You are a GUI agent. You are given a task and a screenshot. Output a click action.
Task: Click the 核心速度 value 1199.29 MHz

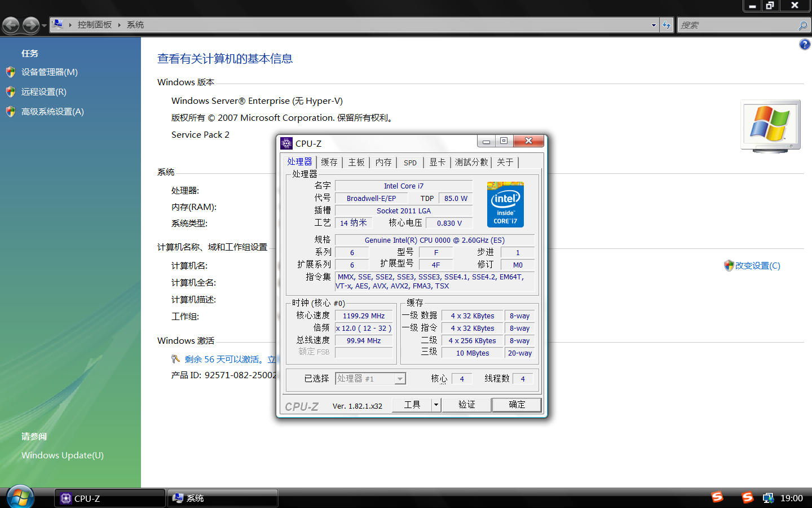coord(364,316)
